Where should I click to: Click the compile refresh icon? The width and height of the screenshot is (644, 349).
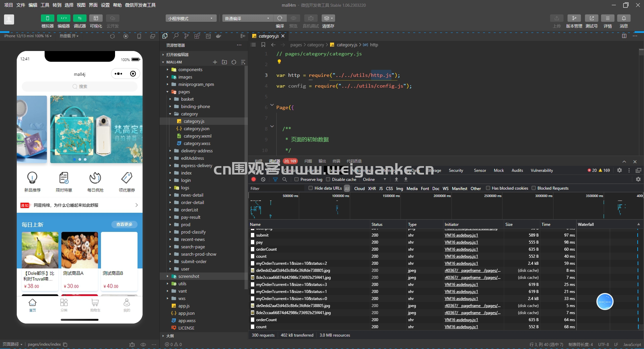tap(280, 18)
